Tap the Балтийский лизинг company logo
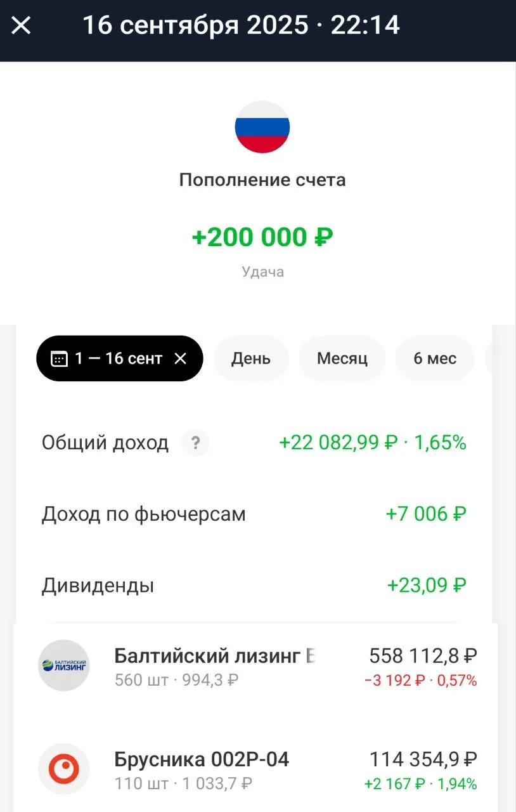This screenshot has width=516, height=812. point(64,665)
